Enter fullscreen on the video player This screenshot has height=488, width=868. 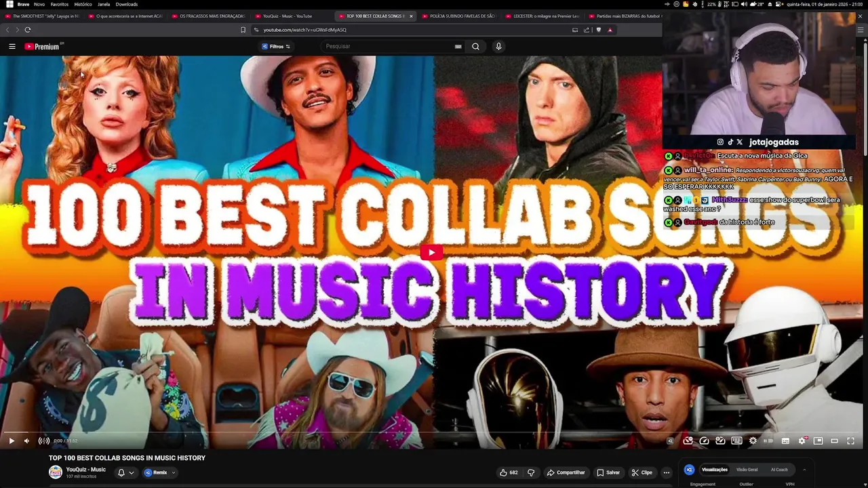pos(850,441)
